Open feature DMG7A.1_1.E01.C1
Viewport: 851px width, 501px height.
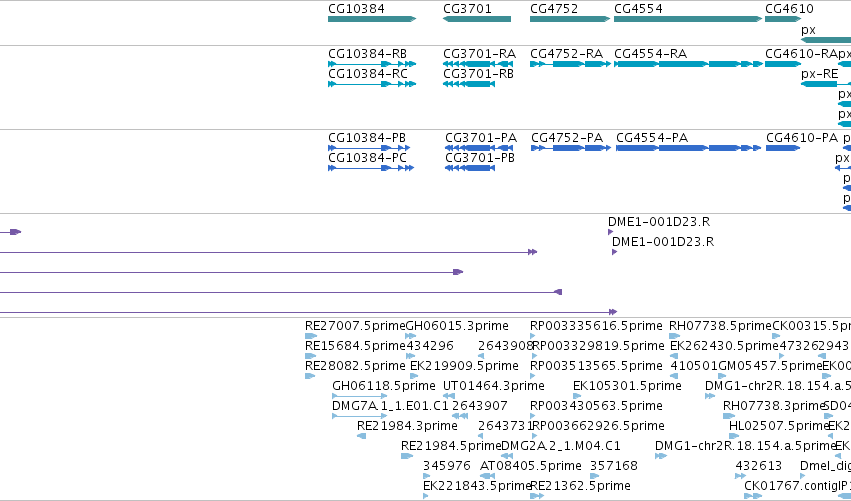tap(390, 406)
